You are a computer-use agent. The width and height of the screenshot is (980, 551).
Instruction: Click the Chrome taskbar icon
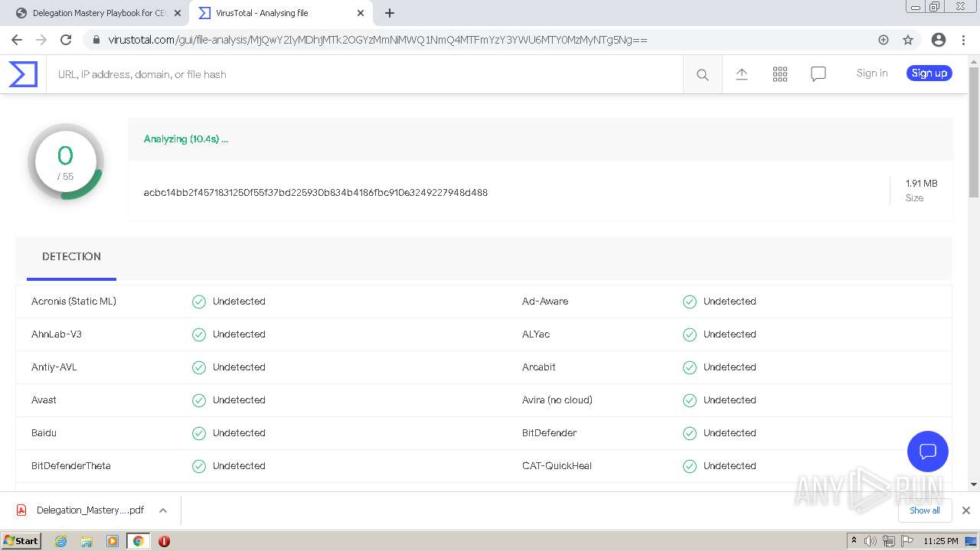[138, 541]
